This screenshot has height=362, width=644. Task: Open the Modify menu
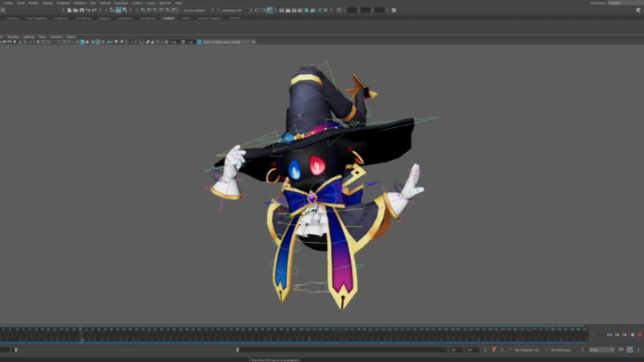(x=34, y=3)
